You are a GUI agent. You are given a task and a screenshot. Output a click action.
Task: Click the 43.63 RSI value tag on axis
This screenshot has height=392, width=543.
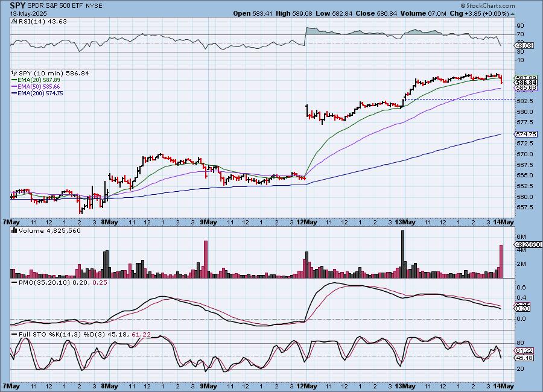tap(524, 46)
